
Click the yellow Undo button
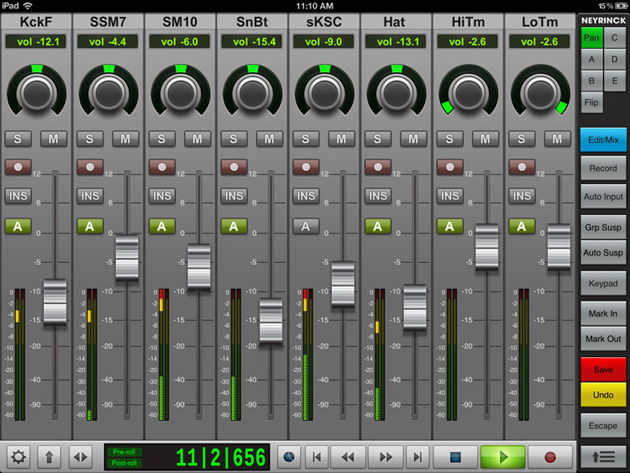603,395
